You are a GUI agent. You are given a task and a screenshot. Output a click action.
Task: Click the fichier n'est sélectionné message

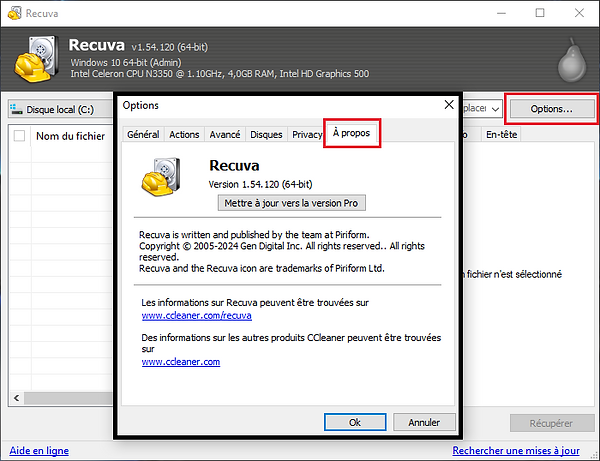tap(514, 274)
